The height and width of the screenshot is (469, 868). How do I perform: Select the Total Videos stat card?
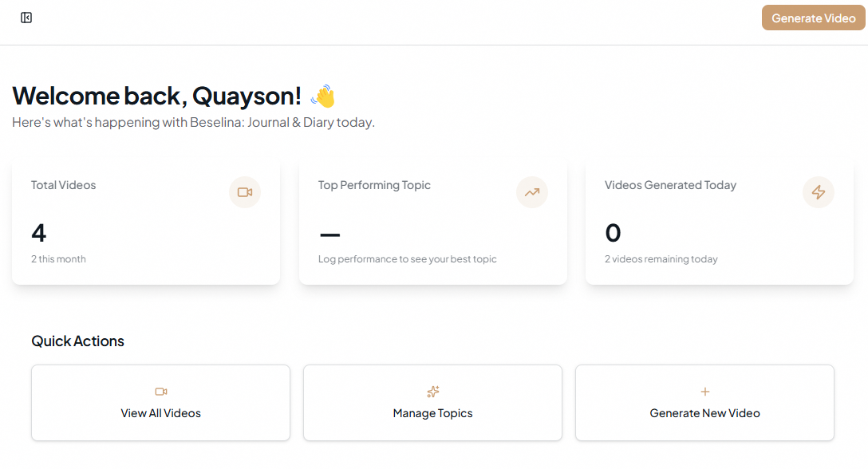146,223
